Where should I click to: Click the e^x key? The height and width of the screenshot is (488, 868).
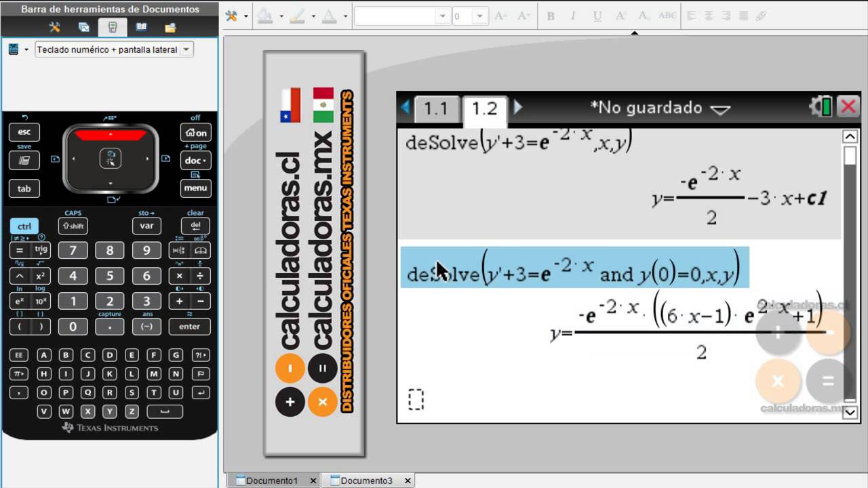coord(20,301)
